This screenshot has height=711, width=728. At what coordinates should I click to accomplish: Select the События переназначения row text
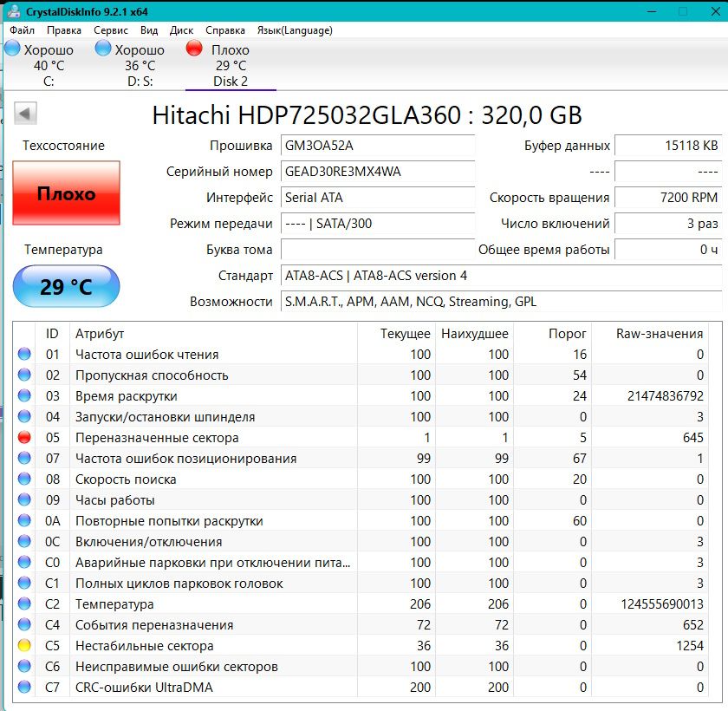coord(154,625)
